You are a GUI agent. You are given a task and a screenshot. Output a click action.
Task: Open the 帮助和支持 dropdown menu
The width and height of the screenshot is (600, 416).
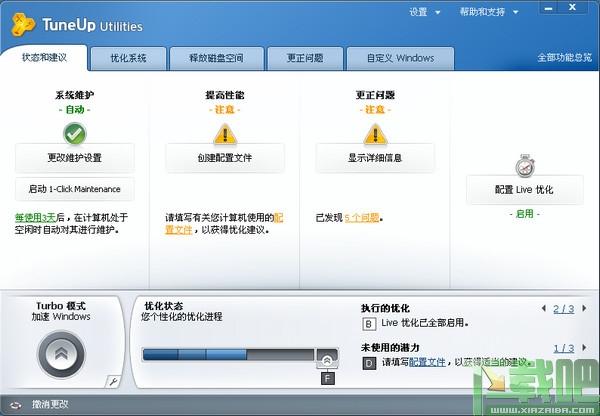coord(489,12)
